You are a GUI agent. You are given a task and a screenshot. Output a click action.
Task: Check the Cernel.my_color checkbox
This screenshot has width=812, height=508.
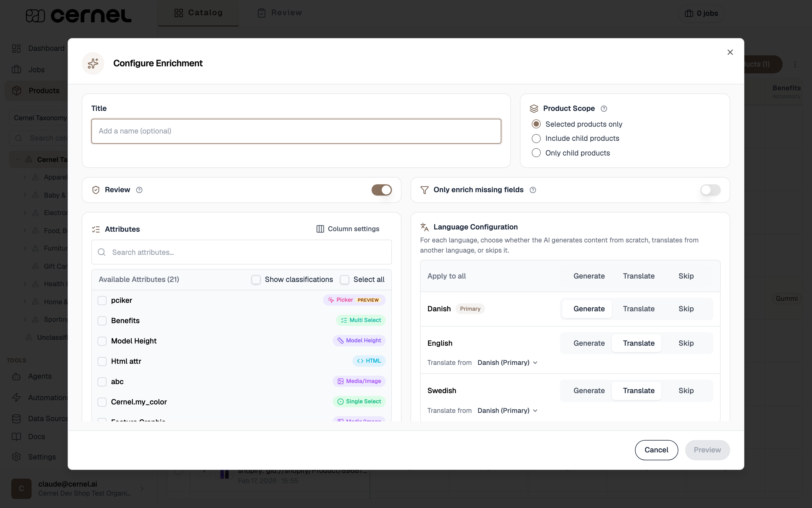[x=102, y=402]
